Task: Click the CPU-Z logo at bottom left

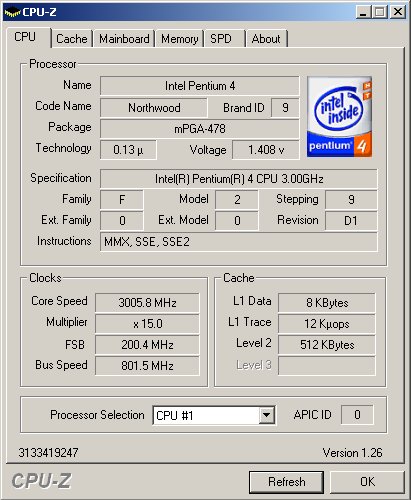Action: click(x=41, y=481)
